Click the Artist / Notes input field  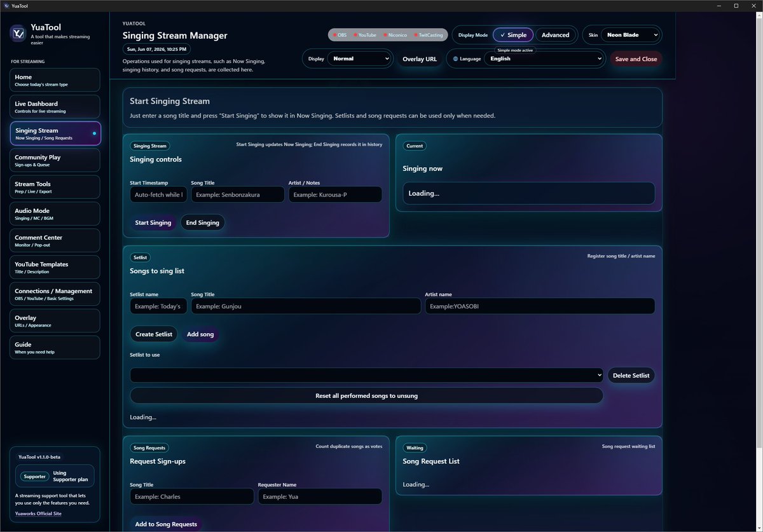coord(335,194)
